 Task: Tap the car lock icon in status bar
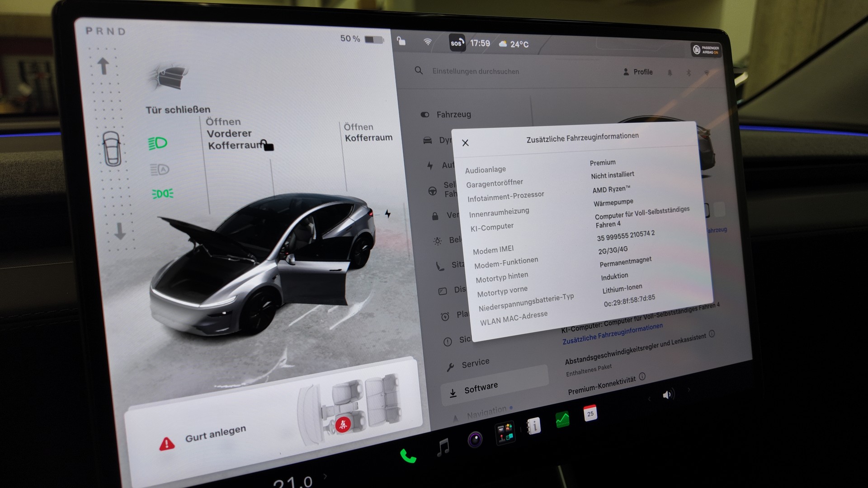point(401,42)
